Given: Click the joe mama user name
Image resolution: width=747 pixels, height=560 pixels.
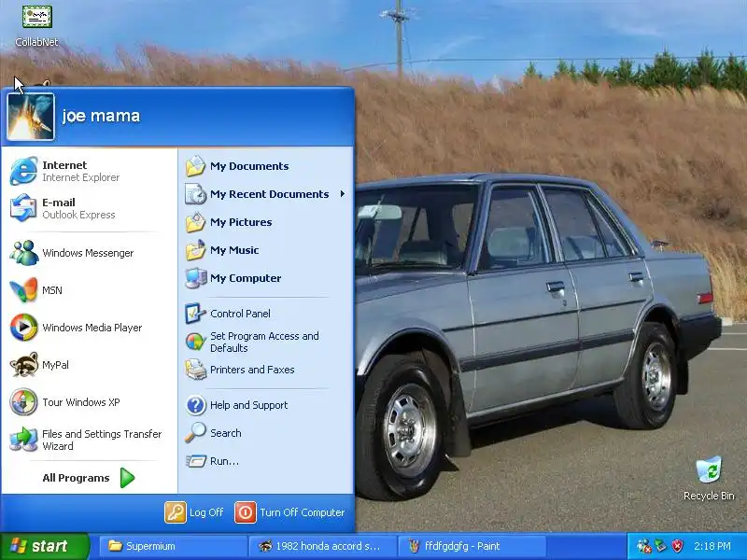Looking at the screenshot, I should click(101, 116).
